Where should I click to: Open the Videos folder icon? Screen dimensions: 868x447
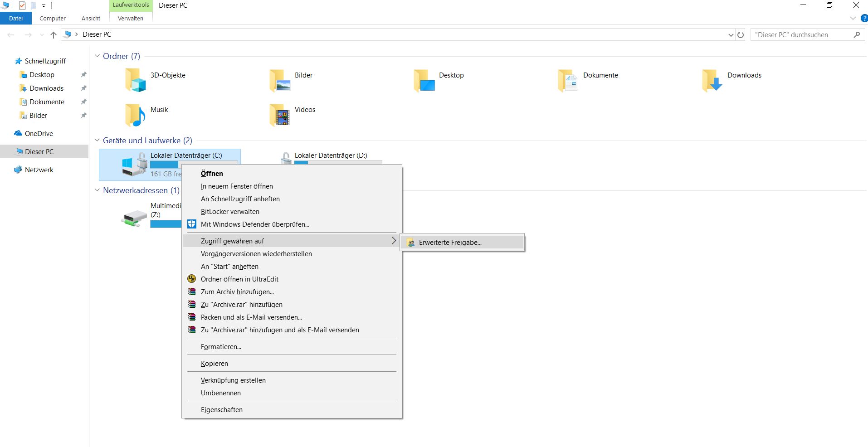pos(280,115)
